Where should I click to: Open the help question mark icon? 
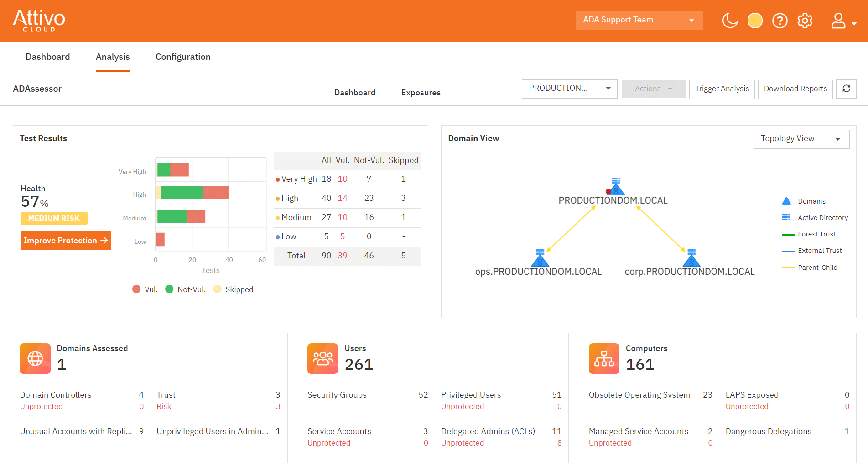pos(780,21)
